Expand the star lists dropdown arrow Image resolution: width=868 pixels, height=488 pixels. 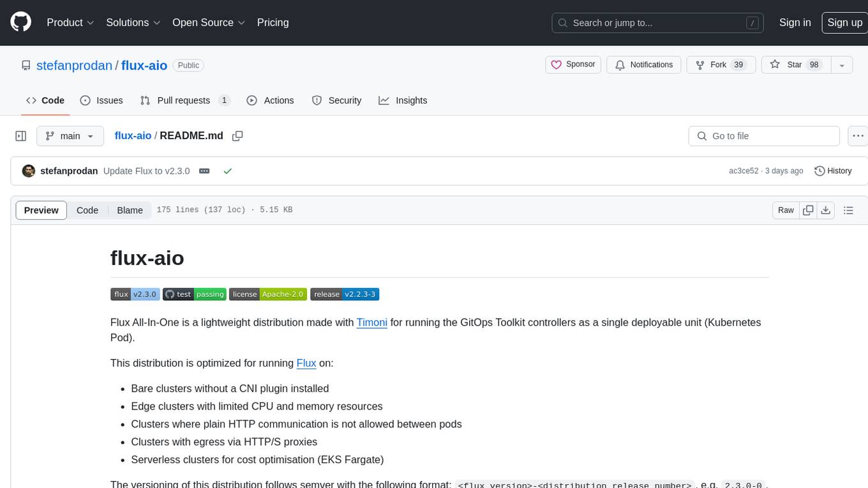tap(842, 65)
